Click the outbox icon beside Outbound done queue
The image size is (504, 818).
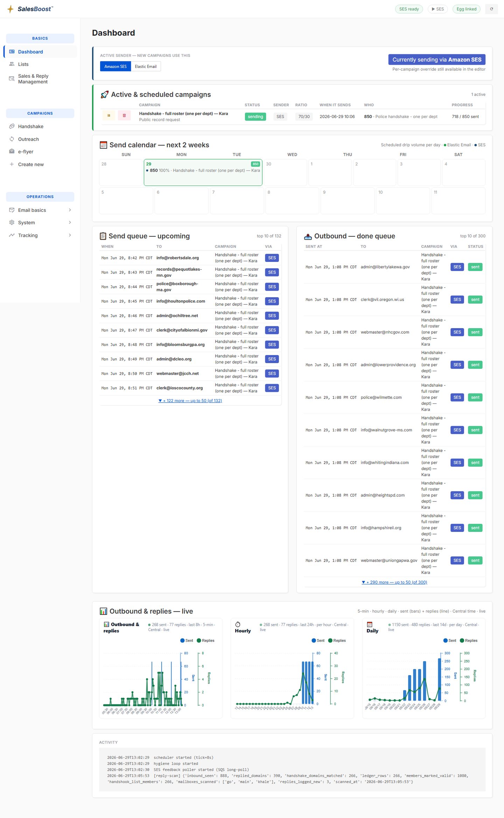pos(308,236)
